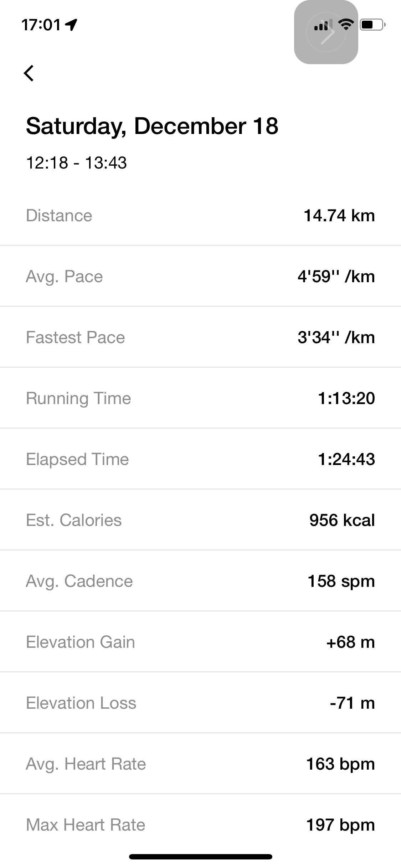Tap the 14.74 km distance value
Image resolution: width=401 pixels, height=868 pixels.
click(x=339, y=216)
